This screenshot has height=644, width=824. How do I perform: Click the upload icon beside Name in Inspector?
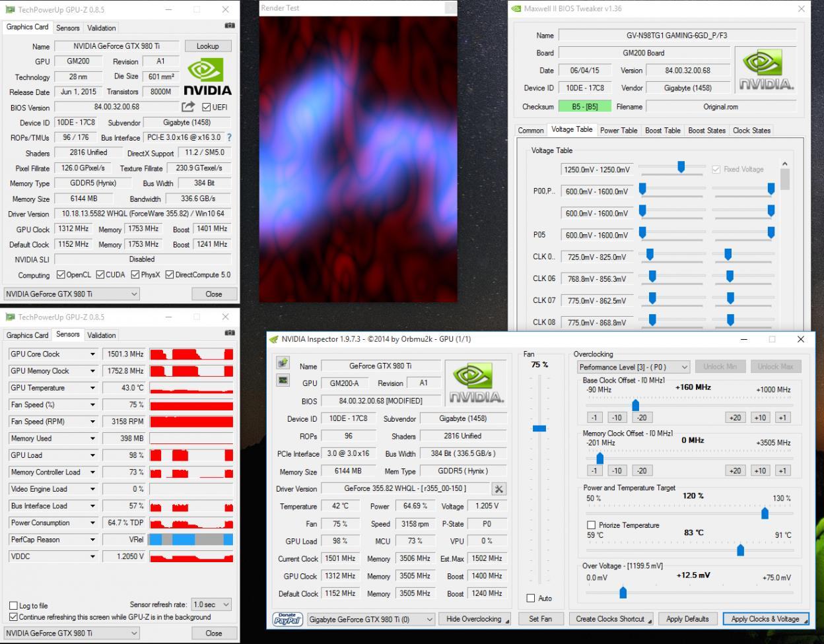(283, 363)
